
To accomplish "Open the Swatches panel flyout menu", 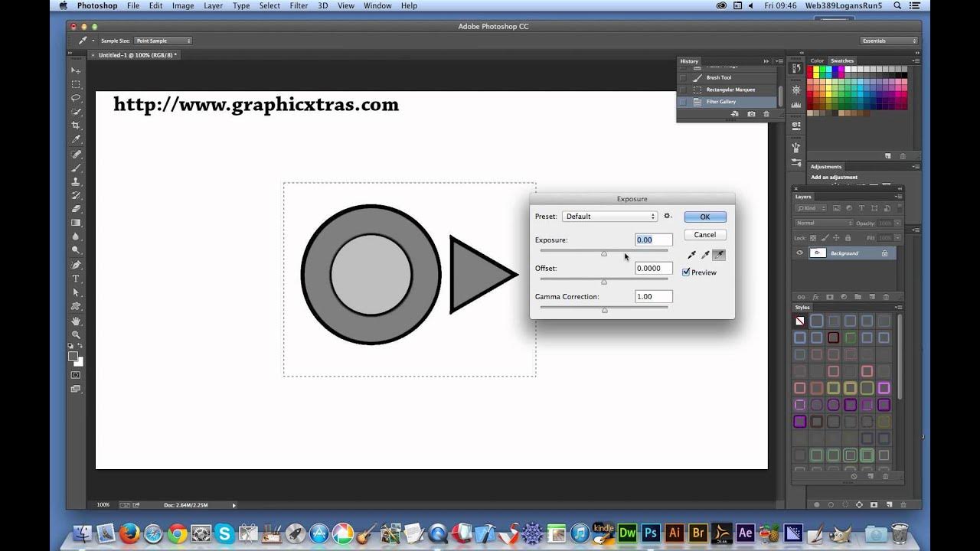I will (x=915, y=61).
